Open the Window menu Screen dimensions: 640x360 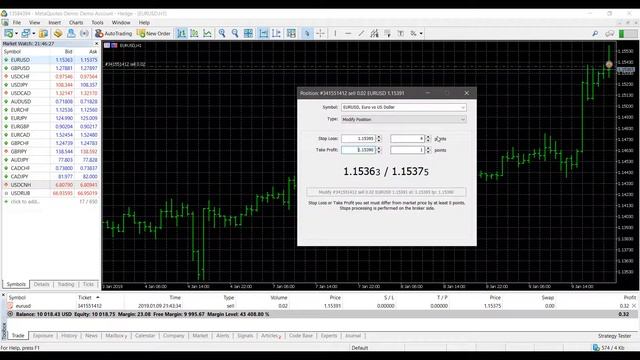[121, 22]
